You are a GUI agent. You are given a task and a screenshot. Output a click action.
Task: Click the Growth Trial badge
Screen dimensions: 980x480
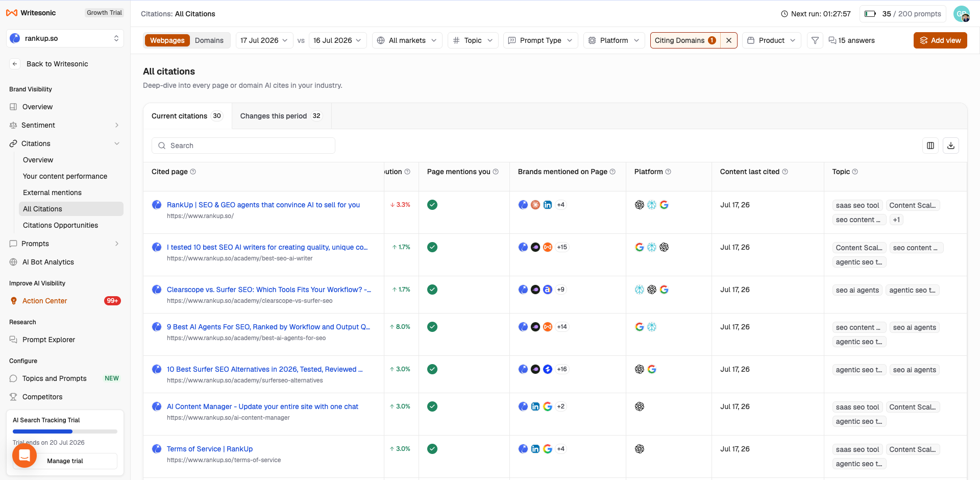[x=104, y=13]
